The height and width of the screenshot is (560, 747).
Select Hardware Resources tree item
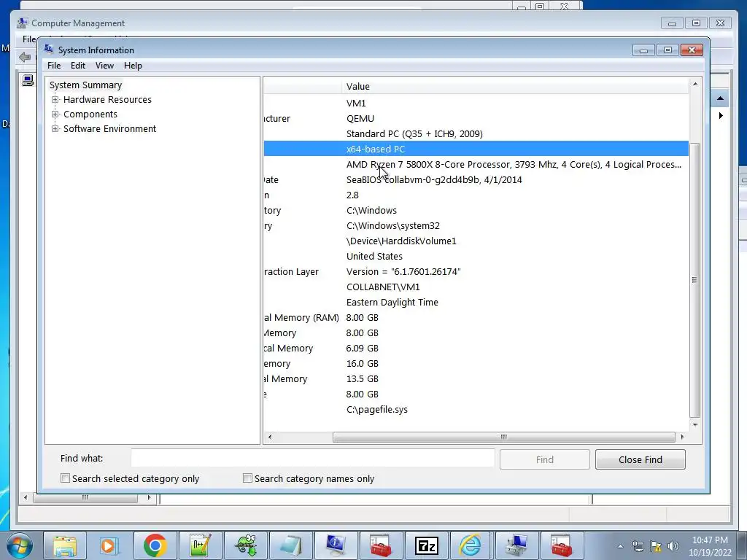[x=107, y=99]
